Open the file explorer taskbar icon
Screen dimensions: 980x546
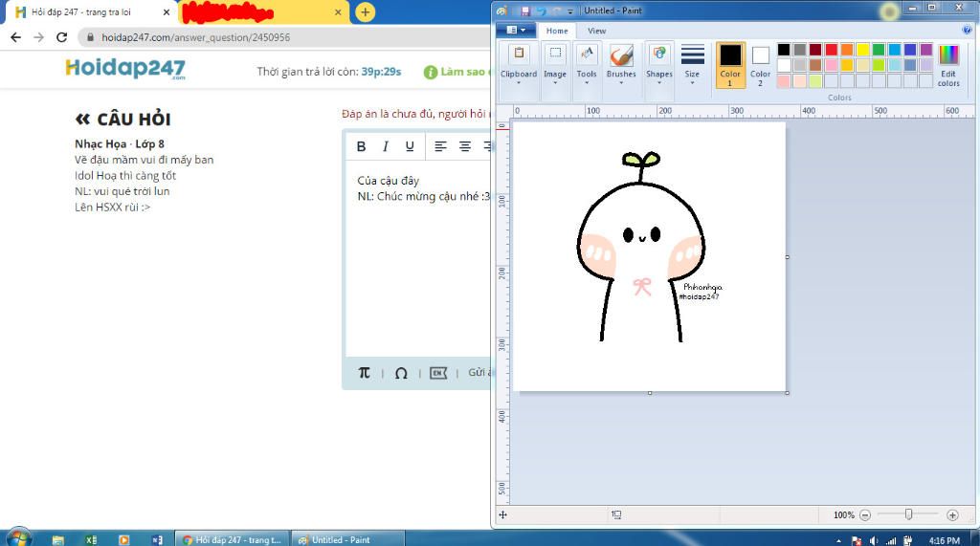click(58, 539)
